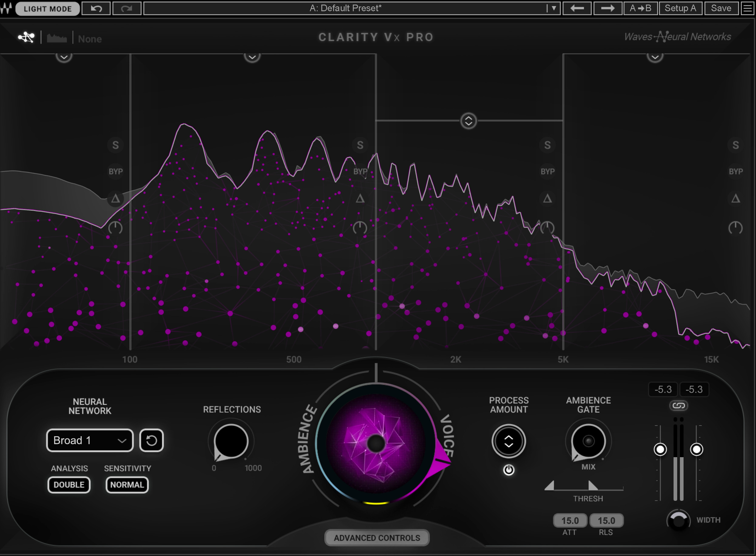
Task: Click the undo arrow in top toolbar
Action: coord(96,8)
